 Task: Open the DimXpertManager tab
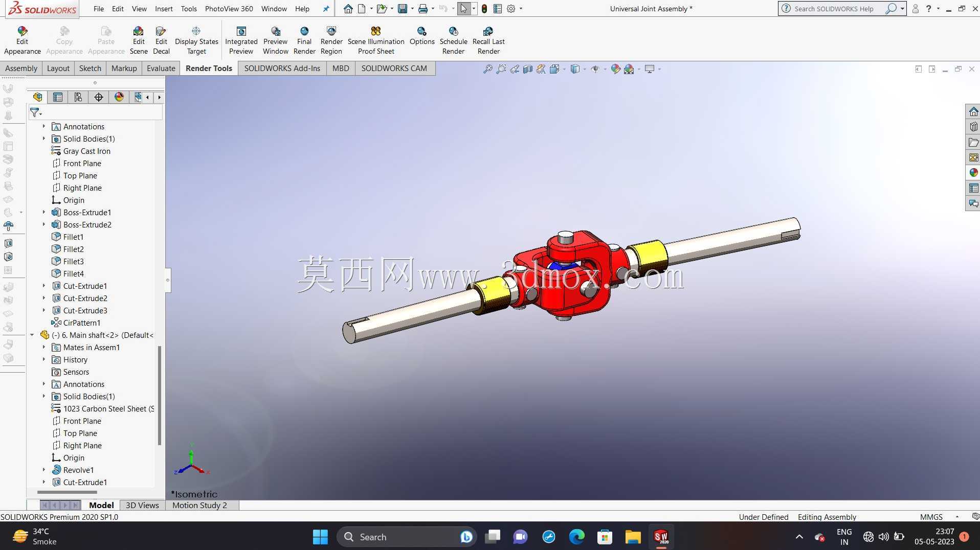[x=99, y=97]
